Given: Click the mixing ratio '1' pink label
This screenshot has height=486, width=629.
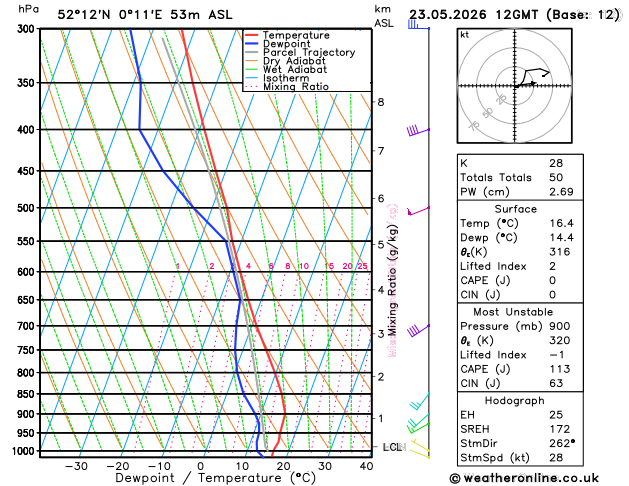Looking at the screenshot, I should tap(178, 266).
